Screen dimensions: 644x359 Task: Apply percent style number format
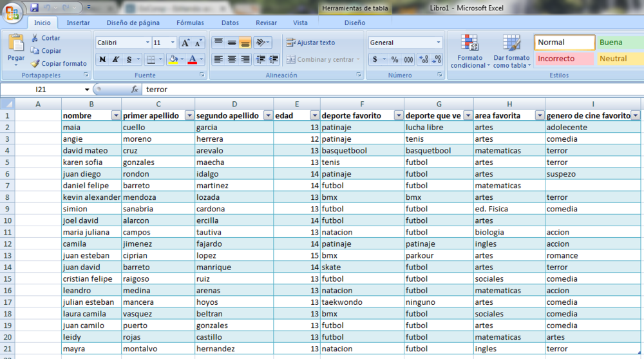(x=395, y=59)
